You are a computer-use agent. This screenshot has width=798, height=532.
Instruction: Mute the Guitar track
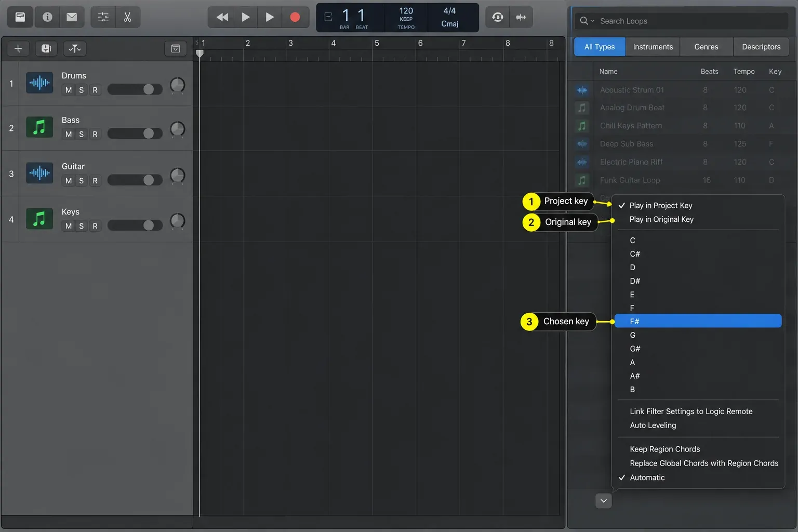(69, 180)
